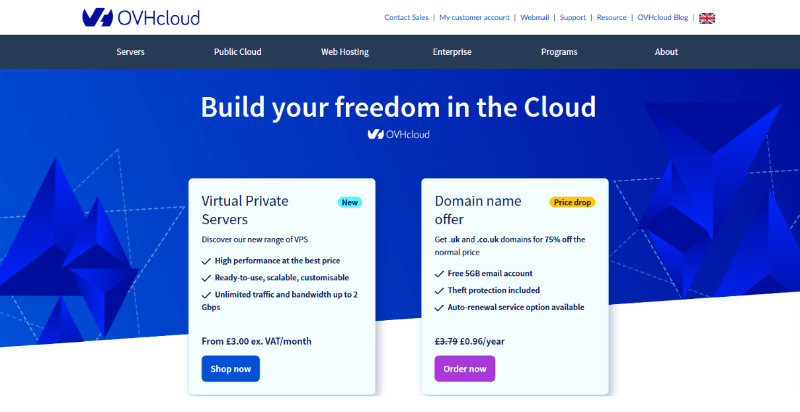The image size is (800, 412).
Task: Click 'Ready-to-use, scalable, customisable' item
Action: click(282, 278)
